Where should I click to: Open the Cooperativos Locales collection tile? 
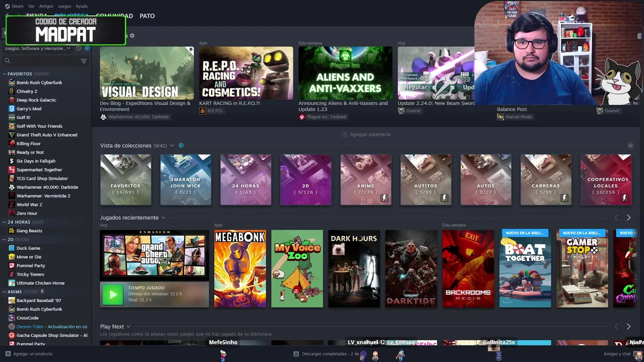click(606, 179)
